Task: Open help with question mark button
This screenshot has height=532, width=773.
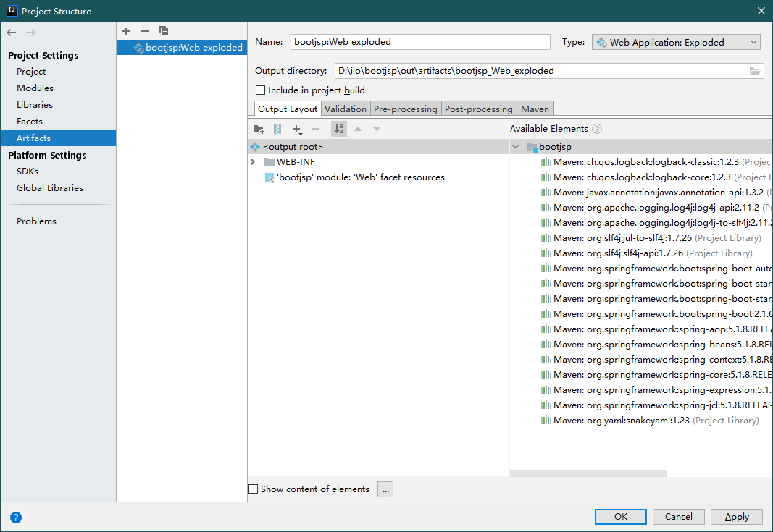Action: point(16,518)
